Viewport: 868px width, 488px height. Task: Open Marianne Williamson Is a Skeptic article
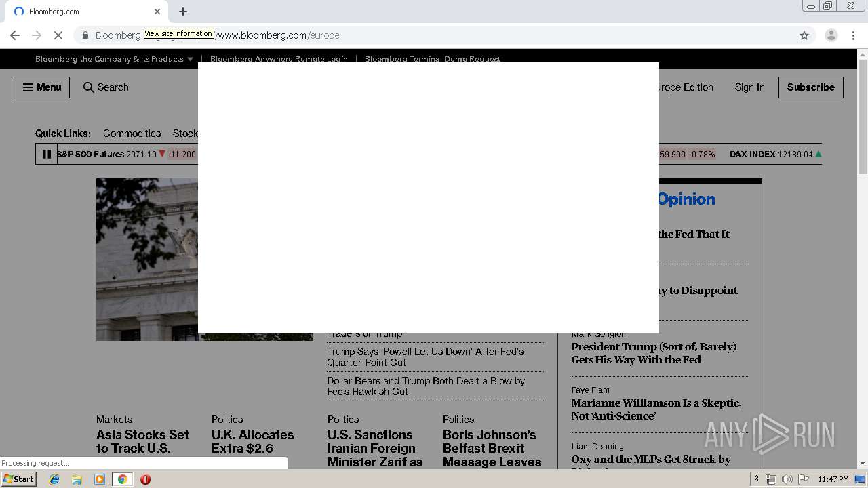pos(656,409)
